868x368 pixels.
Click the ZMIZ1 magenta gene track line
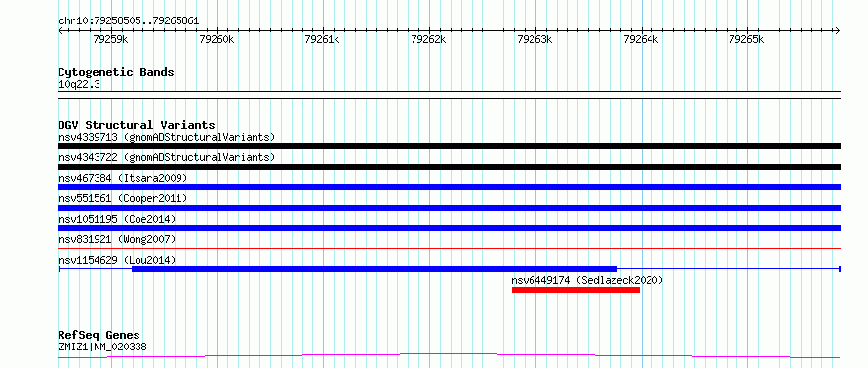tap(449, 355)
